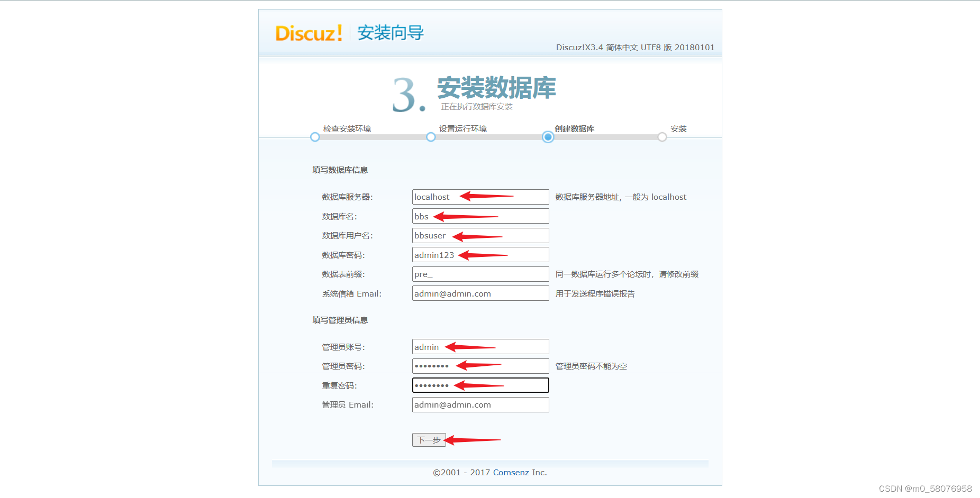Viewport: 980px width, 498px height.
Task: Click the database server field containing localhost
Action: click(x=480, y=197)
